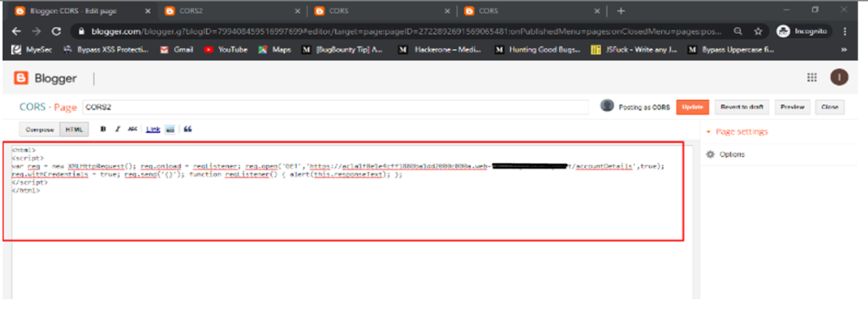The image size is (868, 317).
Task: Open the MyeSec bookmark
Action: 32,50
